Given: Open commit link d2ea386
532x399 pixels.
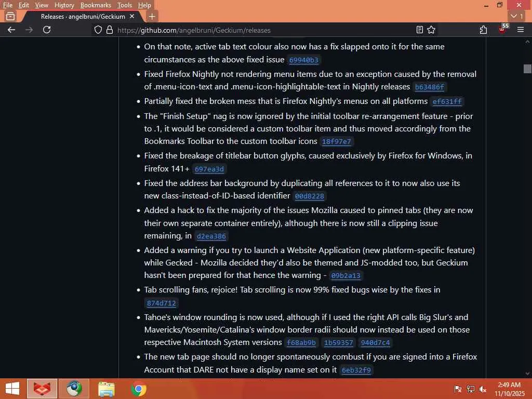Looking at the screenshot, I should point(211,236).
